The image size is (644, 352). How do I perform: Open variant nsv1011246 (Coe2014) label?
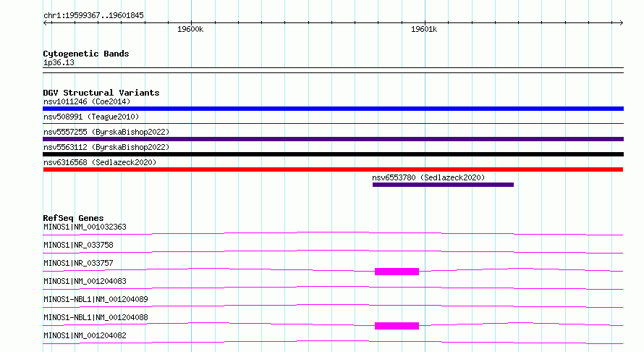click(87, 101)
